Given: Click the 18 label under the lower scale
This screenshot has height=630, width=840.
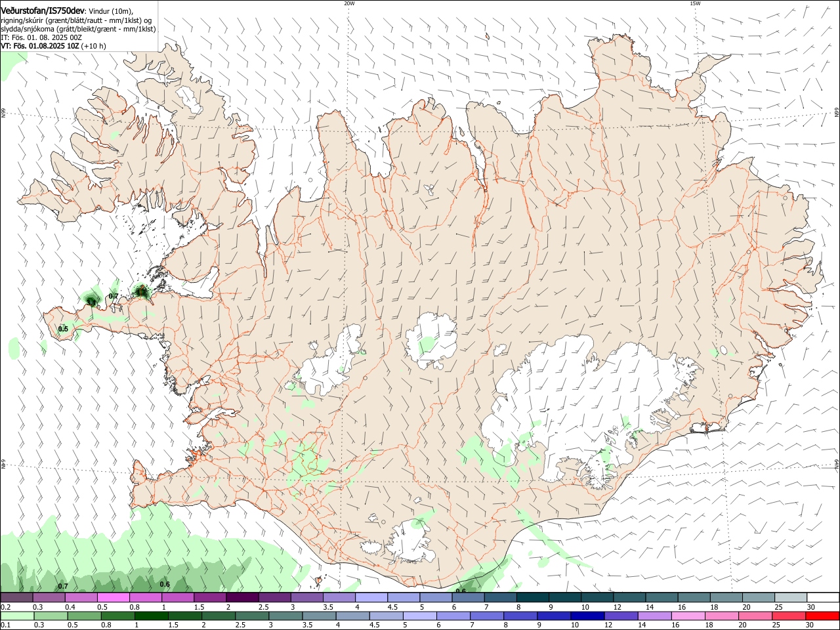Looking at the screenshot, I should click(709, 625).
